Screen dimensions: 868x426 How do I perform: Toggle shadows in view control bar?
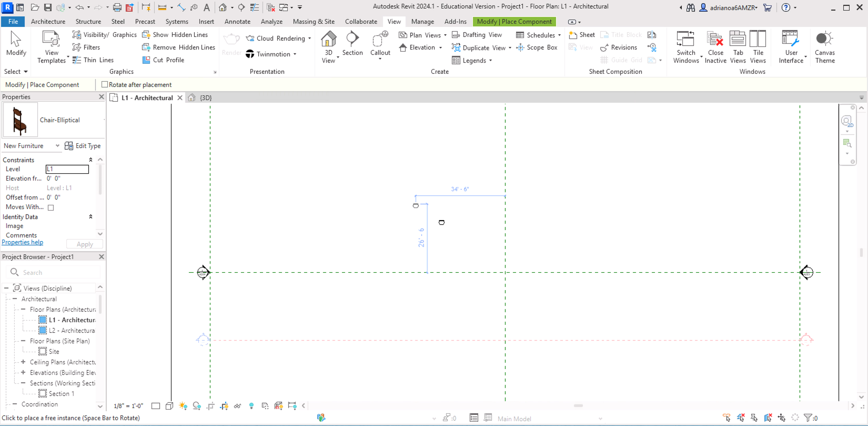197,406
